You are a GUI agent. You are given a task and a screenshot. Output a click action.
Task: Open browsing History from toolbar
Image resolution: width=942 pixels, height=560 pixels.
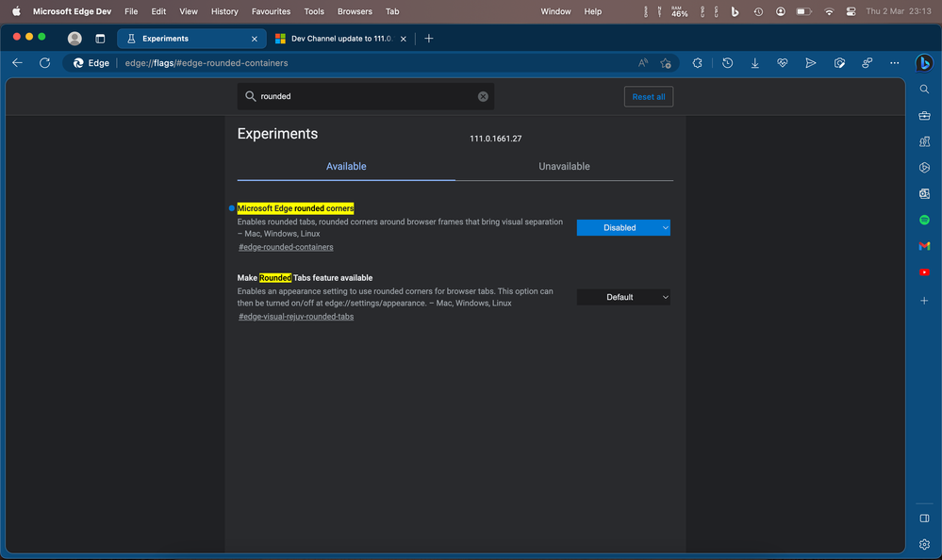[727, 63]
